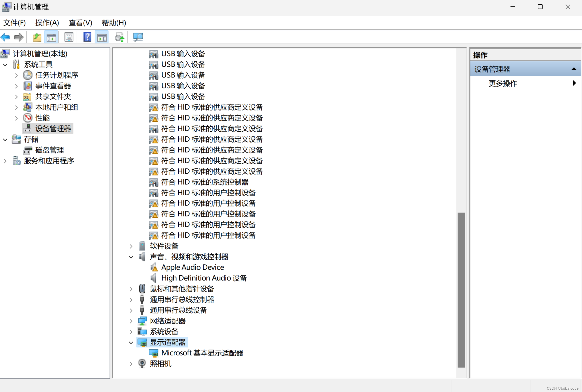Select 磁盘管理 in the left tree
Screen dimensions: 582x392
tap(49, 150)
